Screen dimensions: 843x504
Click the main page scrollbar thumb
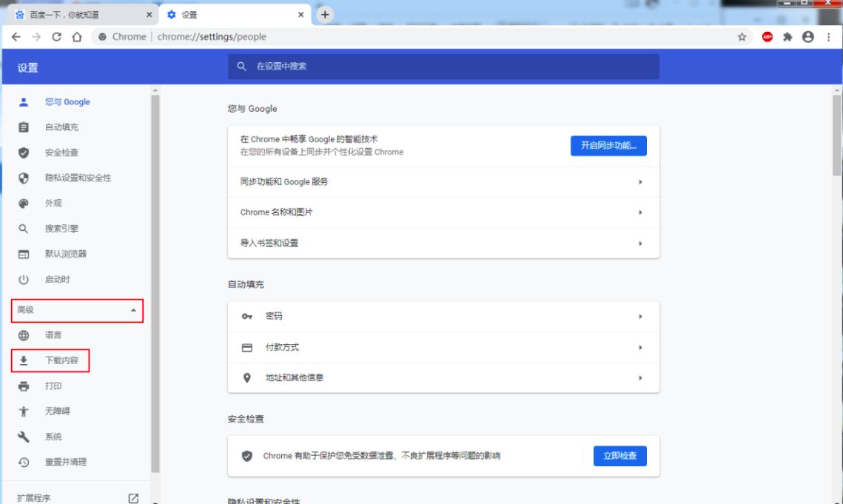836,135
